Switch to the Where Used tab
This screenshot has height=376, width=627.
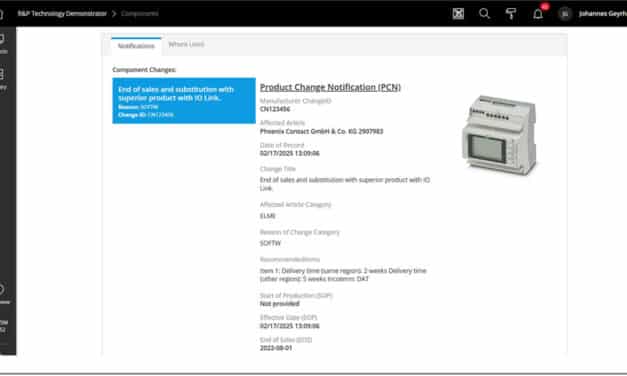click(186, 44)
